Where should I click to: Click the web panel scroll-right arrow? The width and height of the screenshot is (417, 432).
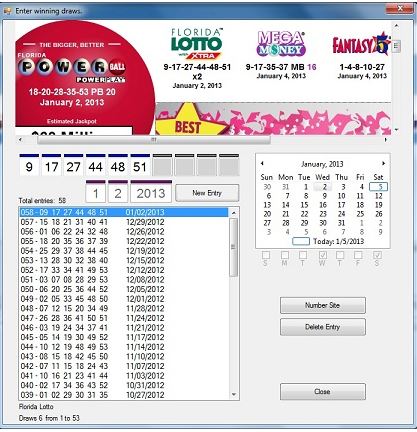click(386, 140)
